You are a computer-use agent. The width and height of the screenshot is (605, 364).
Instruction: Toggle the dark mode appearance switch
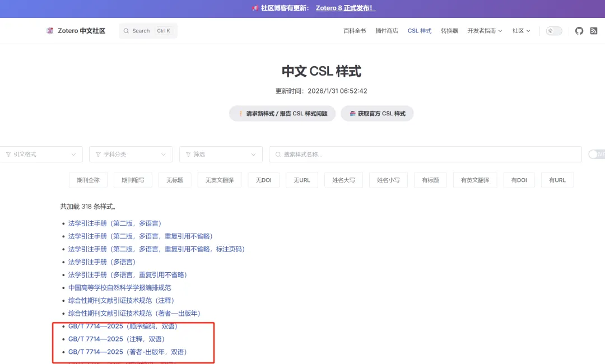click(x=554, y=31)
